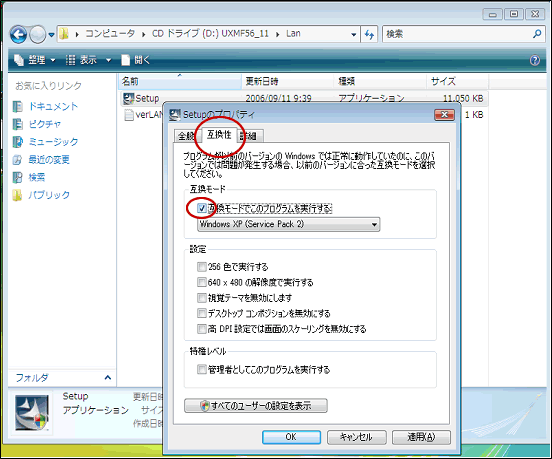Viewport: 552px width, 459px height.
Task: Click the blue help icon in the Explorer toolbar
Action: click(x=535, y=60)
